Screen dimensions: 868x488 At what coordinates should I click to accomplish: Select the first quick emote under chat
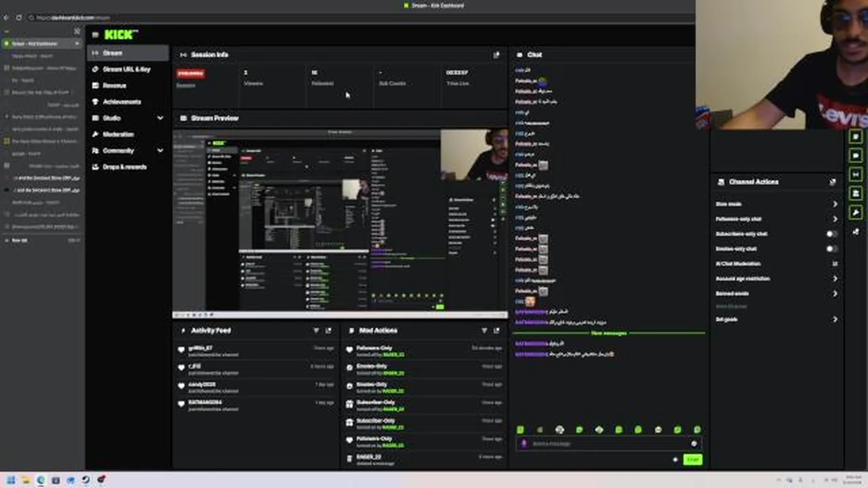[520, 430]
